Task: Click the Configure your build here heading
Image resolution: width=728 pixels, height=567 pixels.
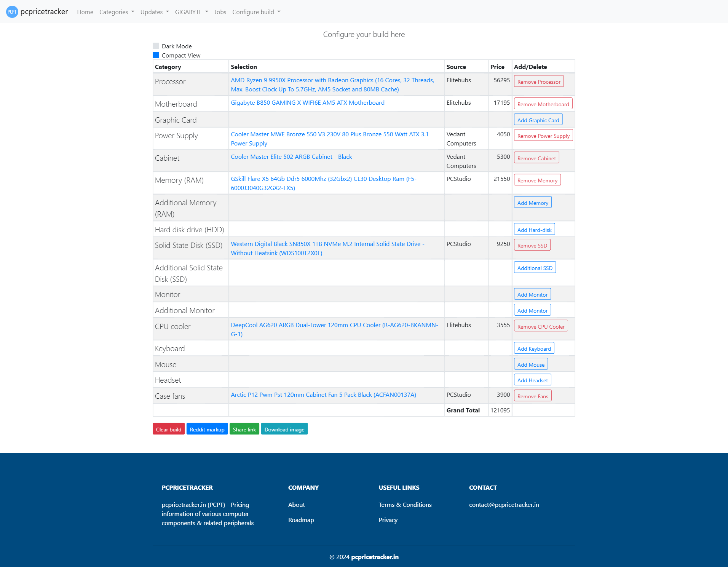Action: click(364, 34)
